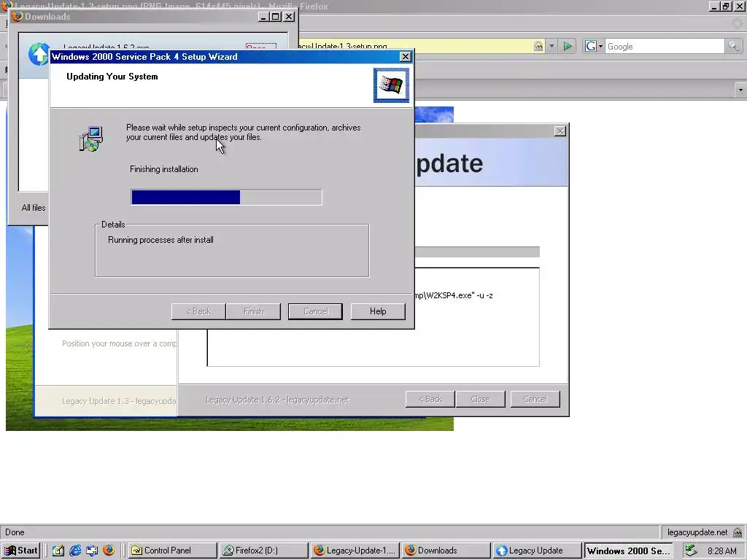Click Windows 2000 Se... taskbar button

629,551
